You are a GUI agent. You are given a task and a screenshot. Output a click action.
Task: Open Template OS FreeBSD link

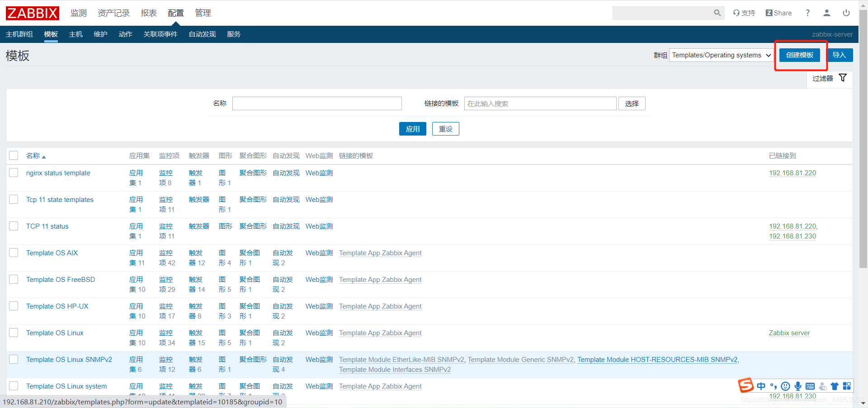61,280
